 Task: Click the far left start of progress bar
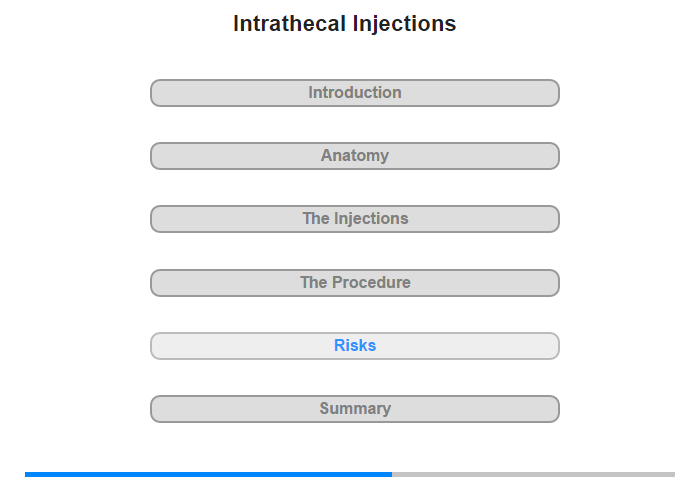click(x=27, y=474)
